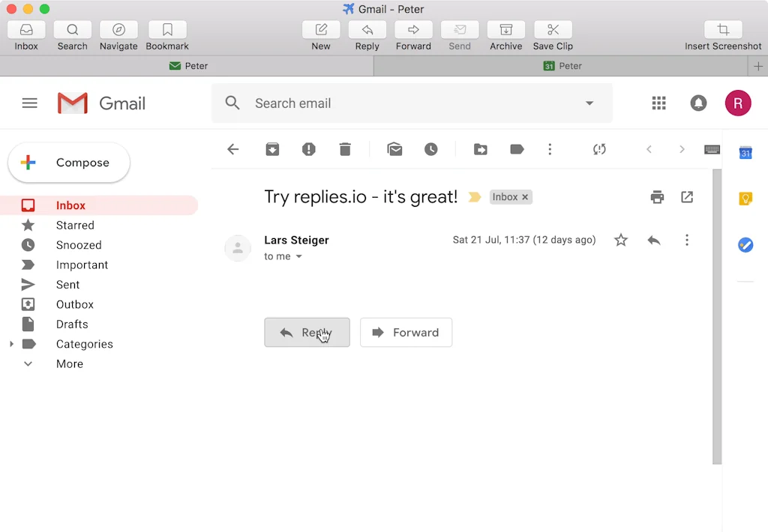The width and height of the screenshot is (768, 532).
Task: Open advanced search options arrow
Action: coord(589,103)
